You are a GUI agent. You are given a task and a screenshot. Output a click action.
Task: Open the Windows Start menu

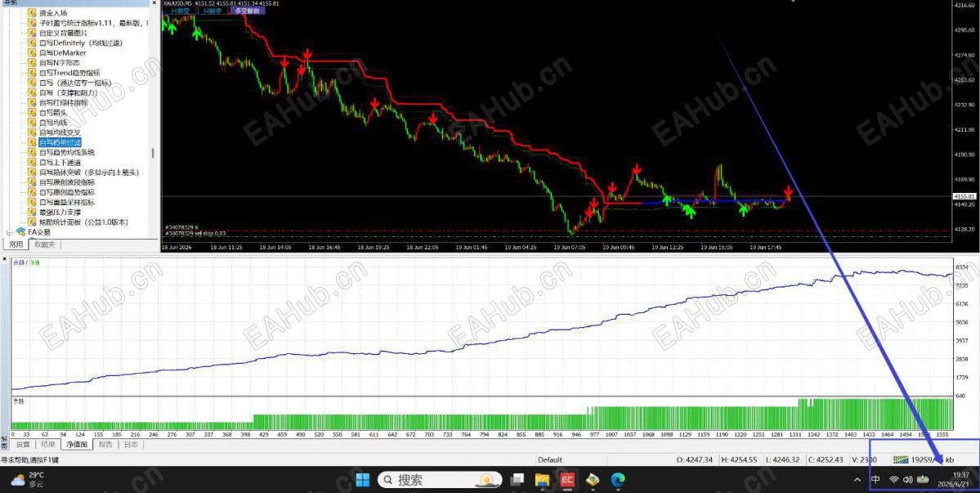[x=363, y=479]
